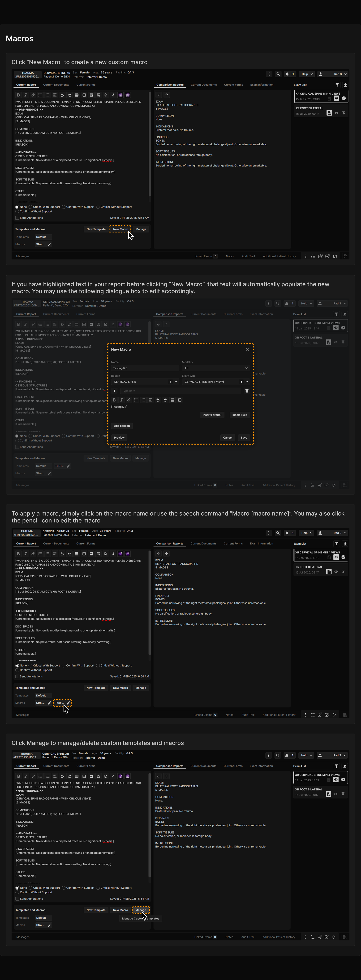The height and width of the screenshot is (980, 361).
Task: Click checkmark icon on XR Cervical Spine exam, first screenshot
Action: (x=344, y=98)
